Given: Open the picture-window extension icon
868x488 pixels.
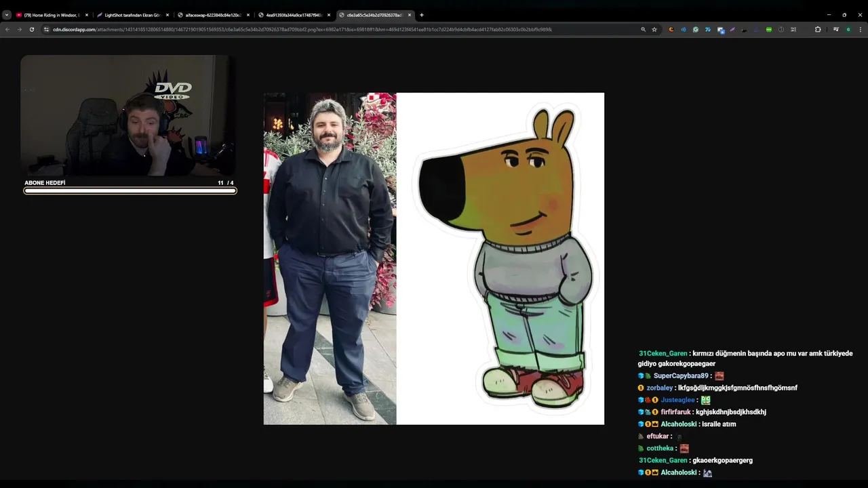Looking at the screenshot, I should point(720,29).
